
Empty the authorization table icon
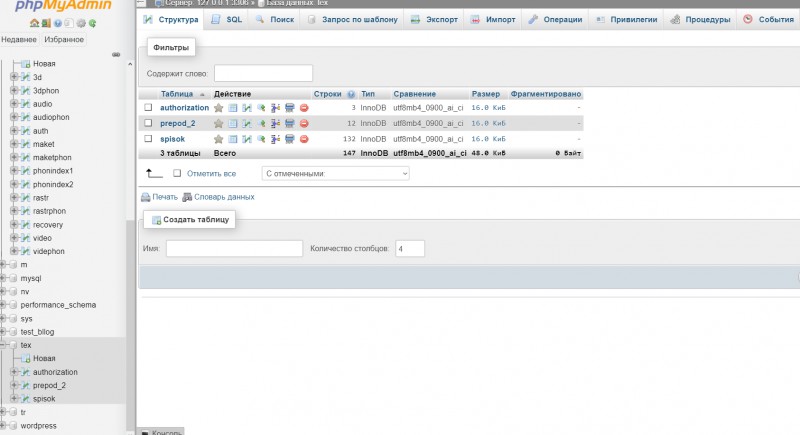point(290,108)
